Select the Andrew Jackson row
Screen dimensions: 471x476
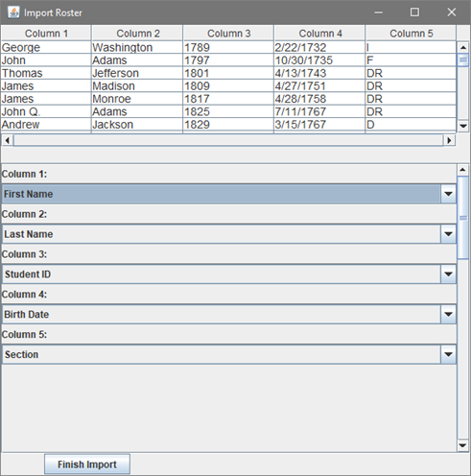[228, 125]
